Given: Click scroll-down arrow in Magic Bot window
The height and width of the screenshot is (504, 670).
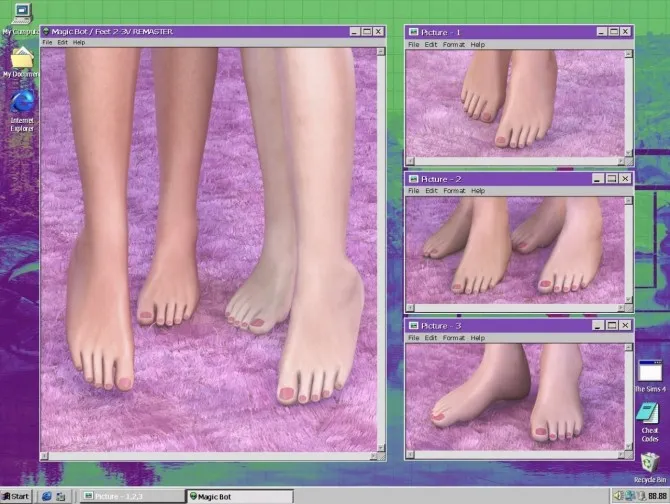Looking at the screenshot, I should [x=381, y=448].
